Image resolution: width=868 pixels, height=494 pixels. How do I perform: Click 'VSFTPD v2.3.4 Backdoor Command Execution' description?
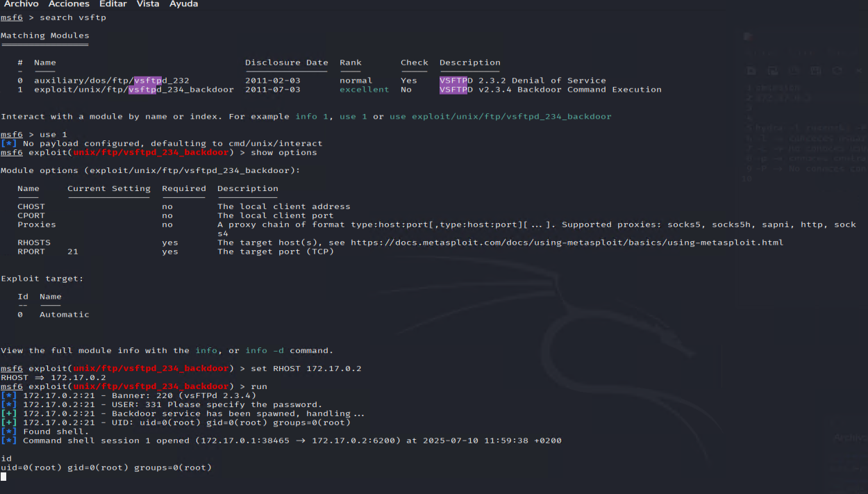coord(551,90)
